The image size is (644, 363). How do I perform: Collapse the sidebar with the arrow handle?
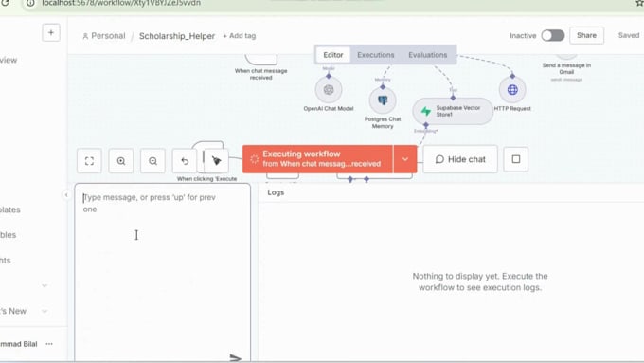66,195
